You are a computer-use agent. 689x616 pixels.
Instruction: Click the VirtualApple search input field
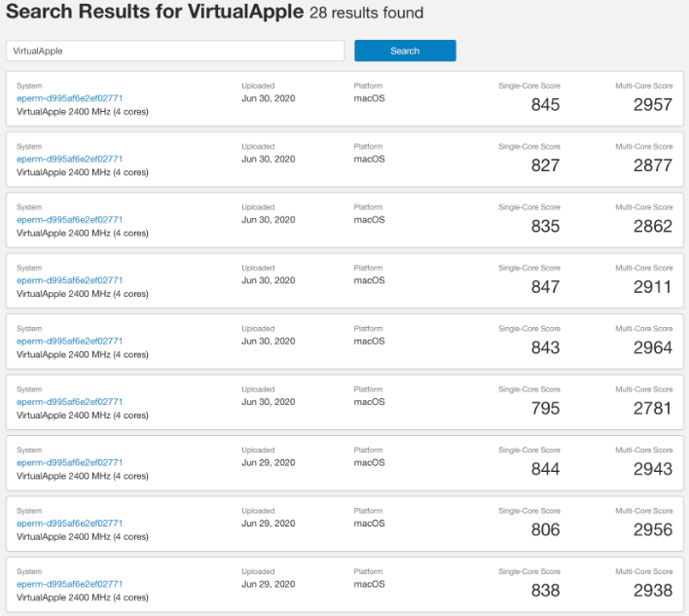pyautogui.click(x=175, y=51)
